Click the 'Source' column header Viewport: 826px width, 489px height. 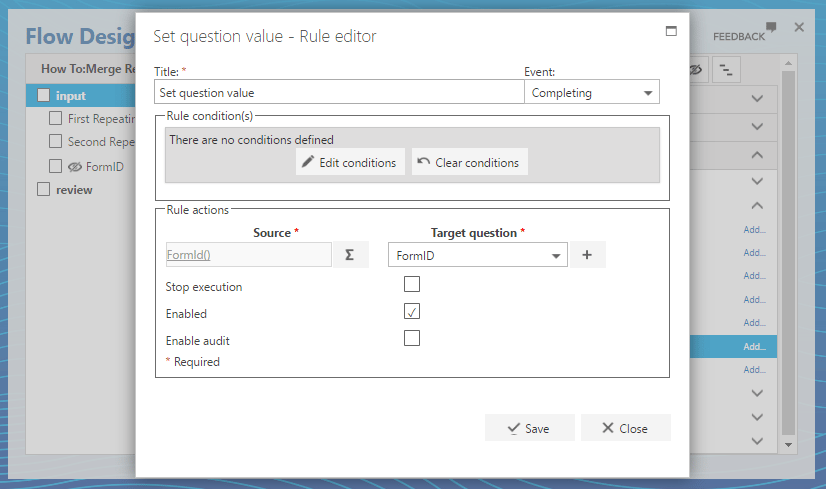pyautogui.click(x=272, y=233)
